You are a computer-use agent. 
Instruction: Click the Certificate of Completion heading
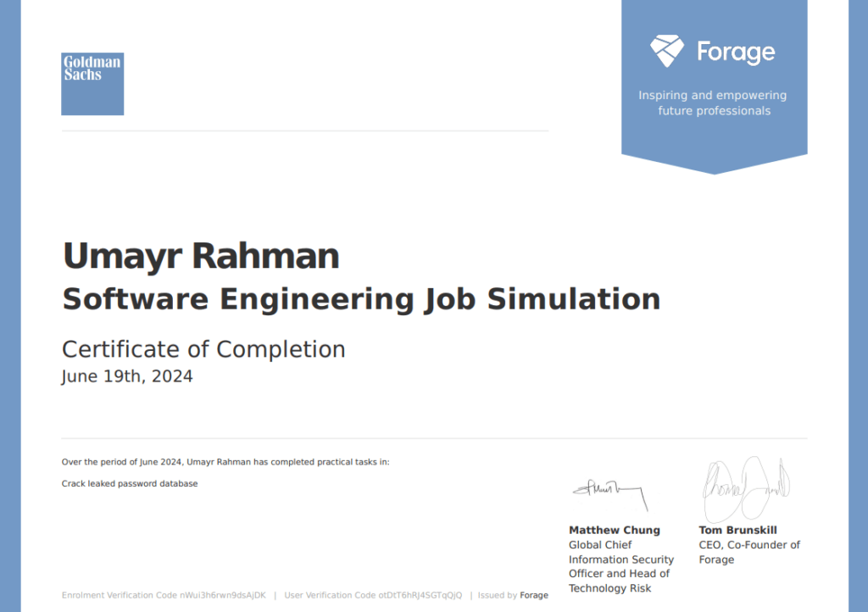pos(203,349)
